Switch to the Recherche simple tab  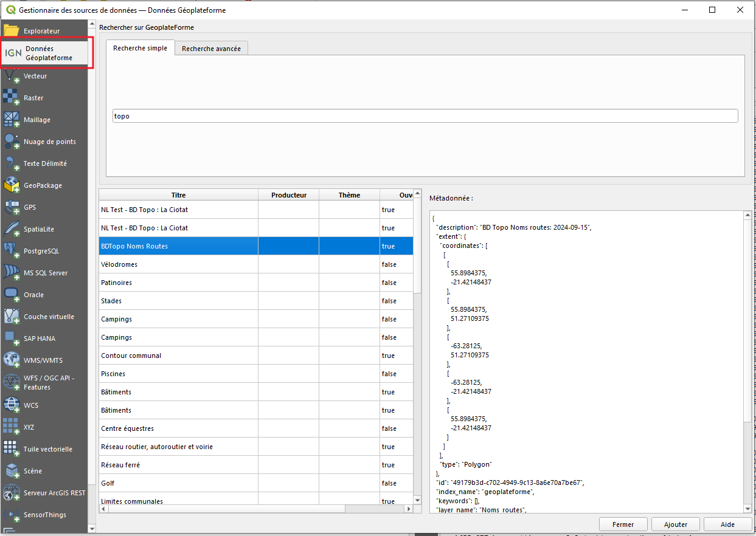pos(140,48)
